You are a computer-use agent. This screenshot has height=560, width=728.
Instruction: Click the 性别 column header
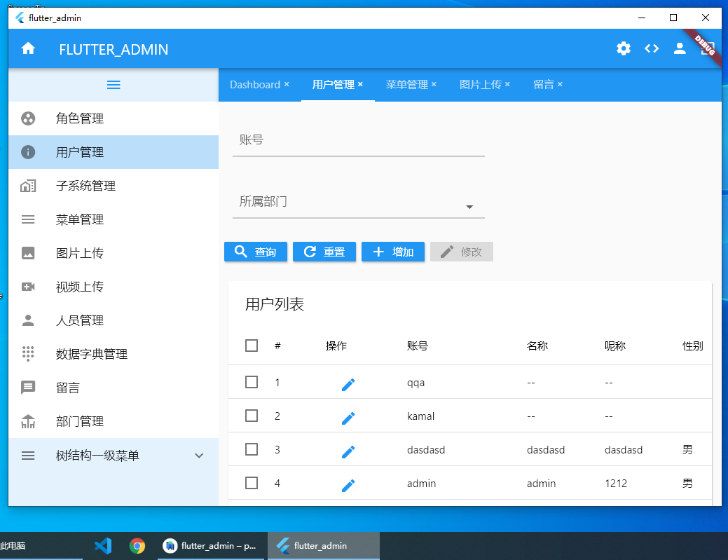tap(693, 346)
